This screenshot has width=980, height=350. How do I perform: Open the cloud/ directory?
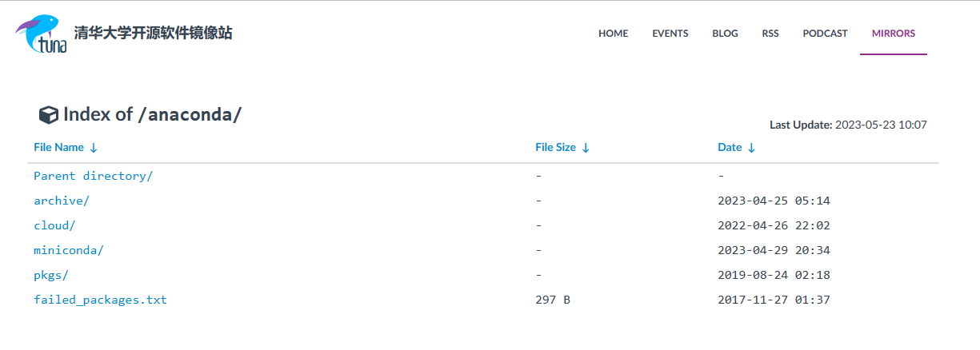54,225
